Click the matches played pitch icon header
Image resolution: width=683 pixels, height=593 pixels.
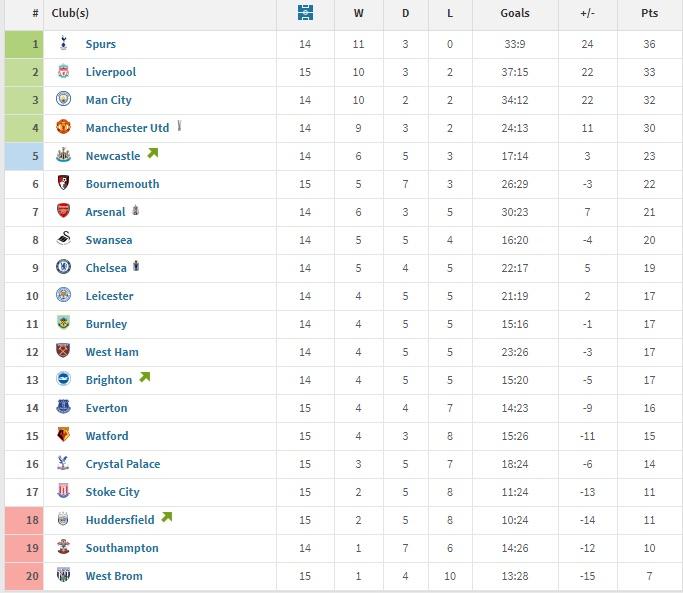pos(305,13)
